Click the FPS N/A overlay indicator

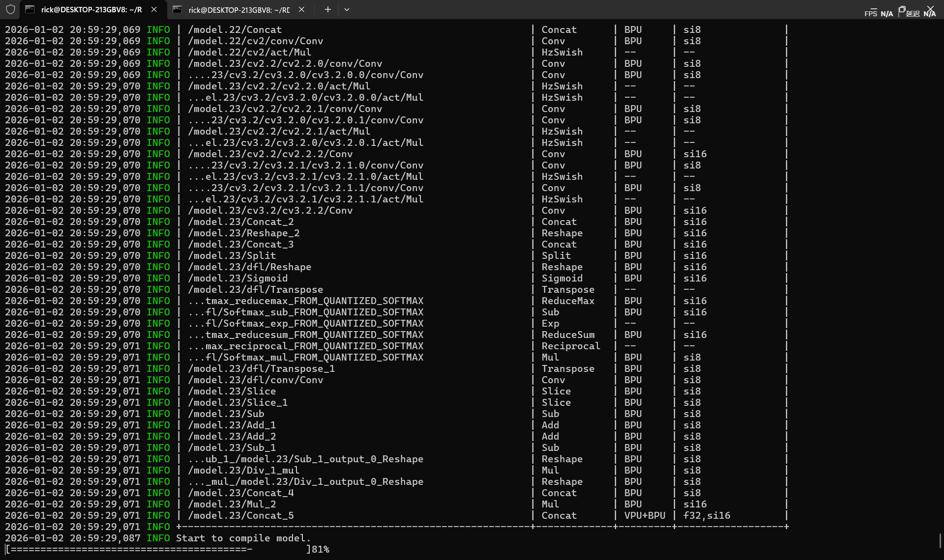click(x=878, y=14)
